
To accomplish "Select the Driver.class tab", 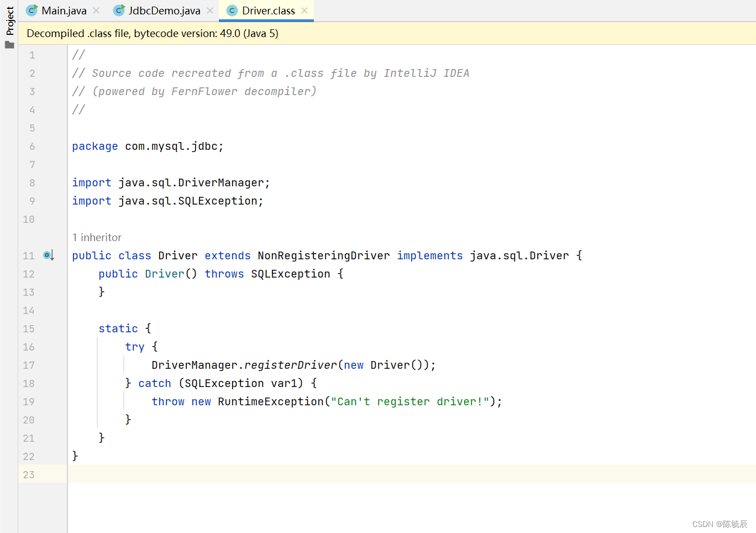I will click(x=268, y=11).
